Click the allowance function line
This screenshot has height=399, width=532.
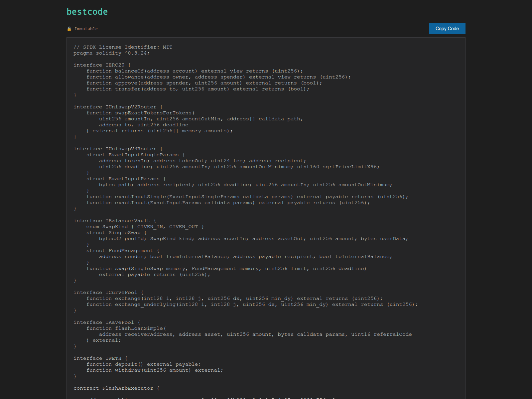pos(219,77)
